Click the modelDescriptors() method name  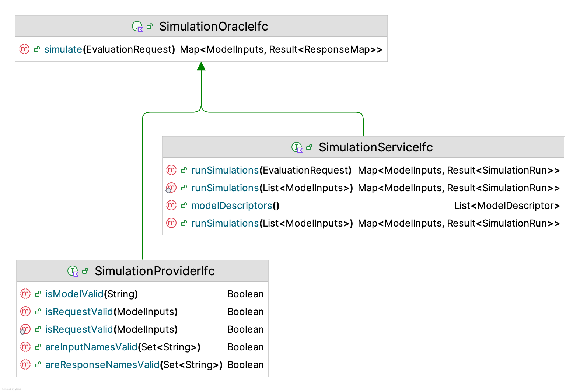click(x=235, y=206)
